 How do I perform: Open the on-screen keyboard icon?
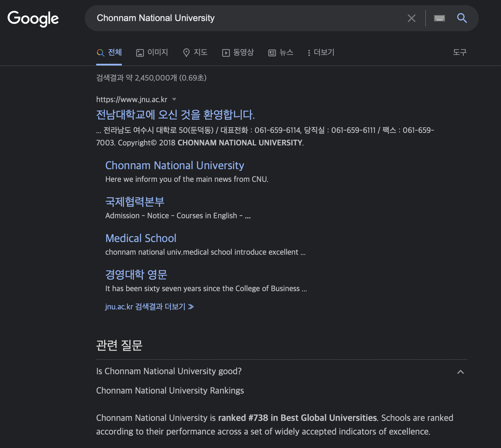pos(439,18)
